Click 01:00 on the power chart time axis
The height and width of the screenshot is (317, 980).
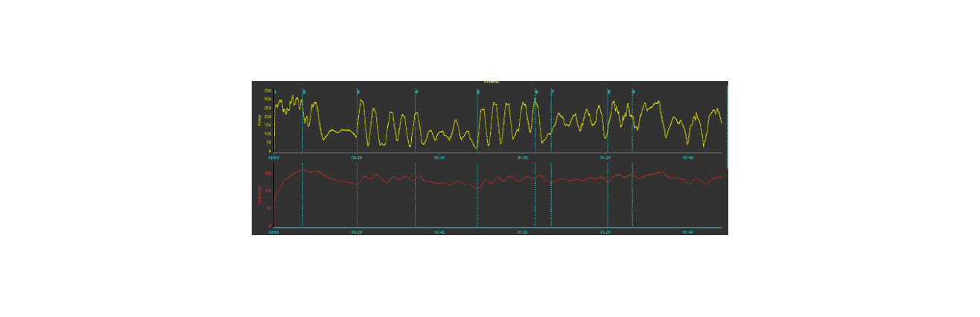522,158
